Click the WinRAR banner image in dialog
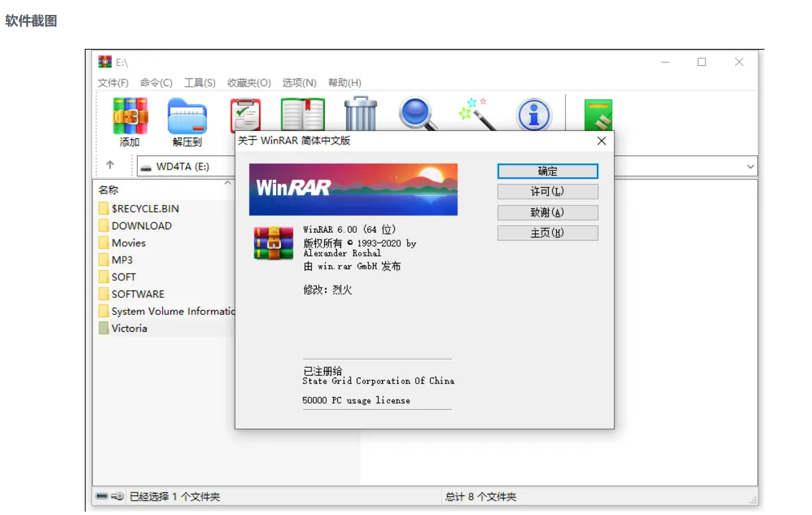The image size is (812, 515). (352, 189)
